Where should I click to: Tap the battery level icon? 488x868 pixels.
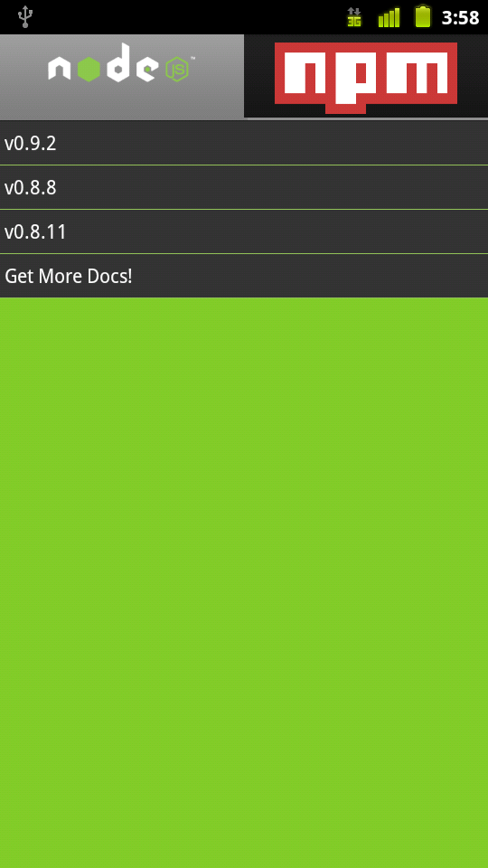click(423, 16)
